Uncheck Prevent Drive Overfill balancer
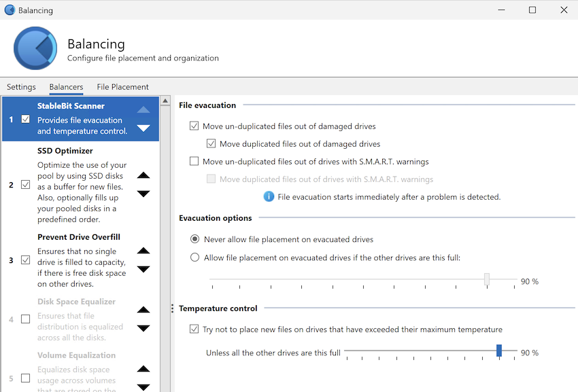The image size is (578, 392). coord(25,260)
